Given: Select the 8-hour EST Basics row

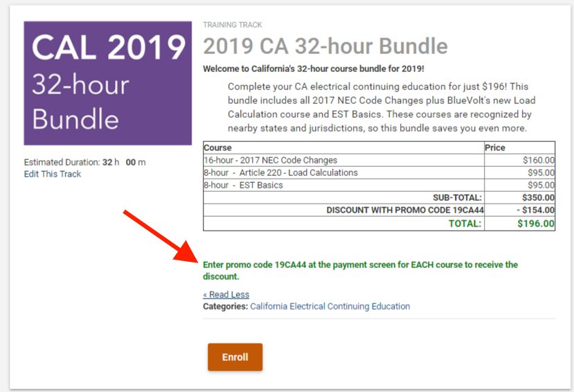Looking at the screenshot, I should (x=379, y=185).
